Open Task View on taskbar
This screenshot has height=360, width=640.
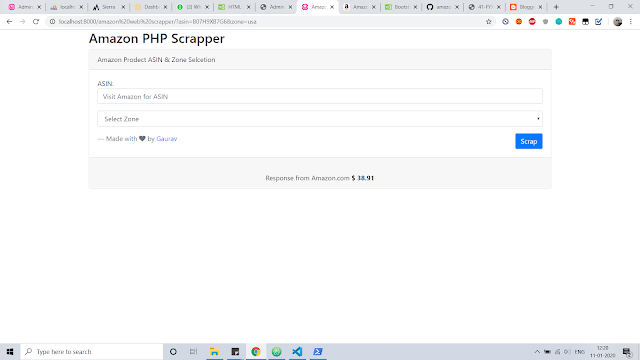click(193, 351)
